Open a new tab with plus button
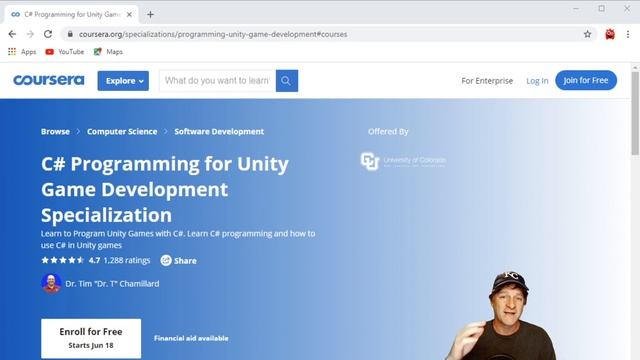The image size is (640, 360). pyautogui.click(x=150, y=14)
